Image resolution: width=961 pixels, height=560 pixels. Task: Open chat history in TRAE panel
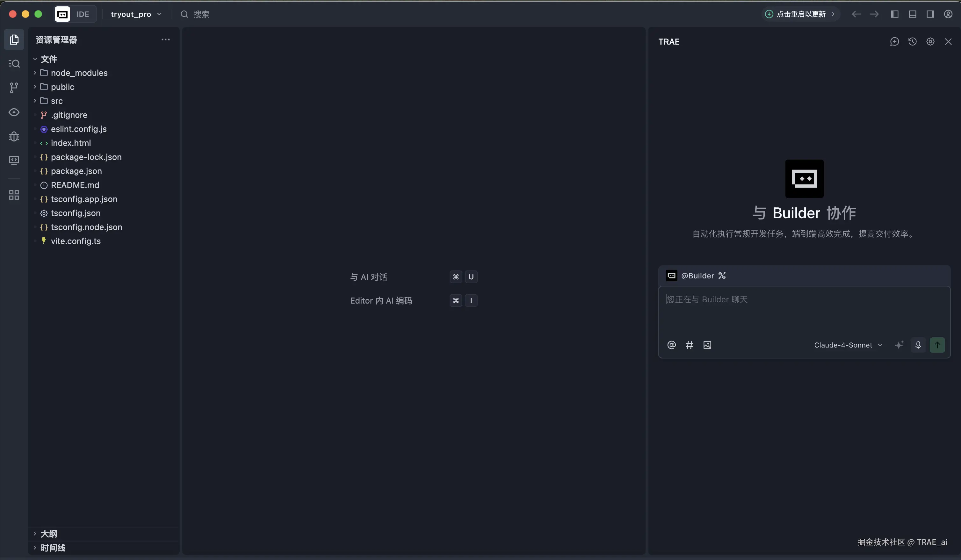912,41
